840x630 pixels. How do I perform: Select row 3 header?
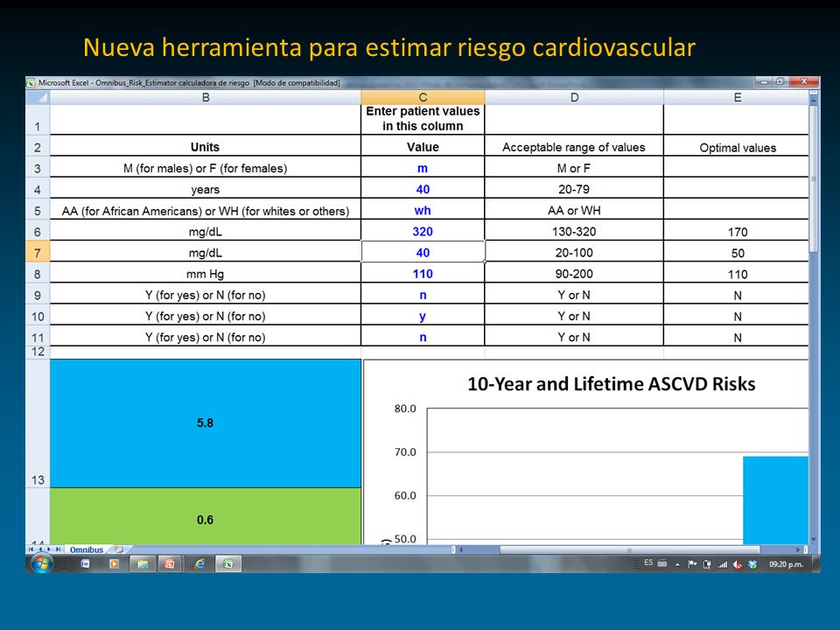coord(38,168)
